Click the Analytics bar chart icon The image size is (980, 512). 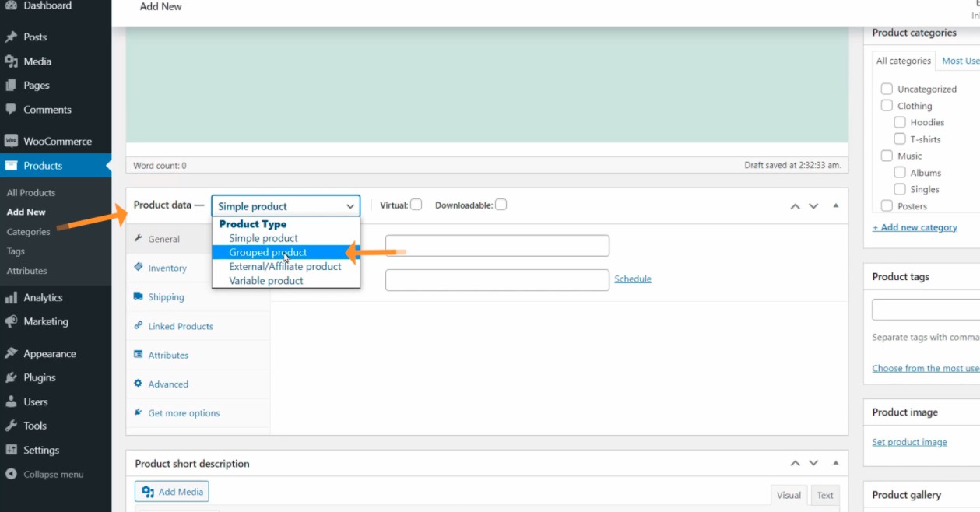coord(11,298)
